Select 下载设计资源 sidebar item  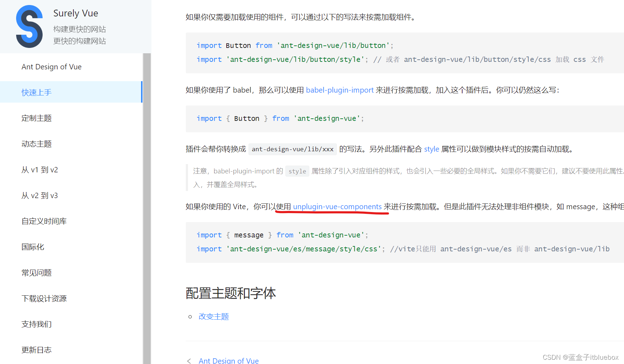click(44, 299)
